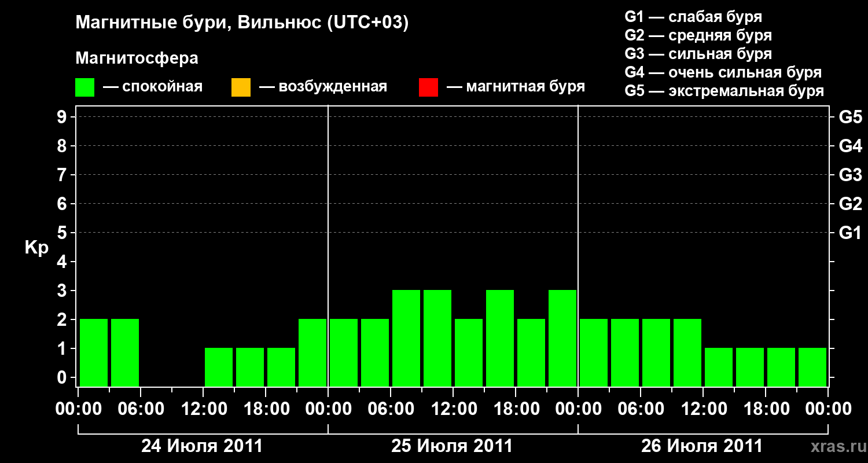This screenshot has width=868, height=463.
Task: Click the '06:00' tick label of 25 Июля
Action: click(391, 409)
